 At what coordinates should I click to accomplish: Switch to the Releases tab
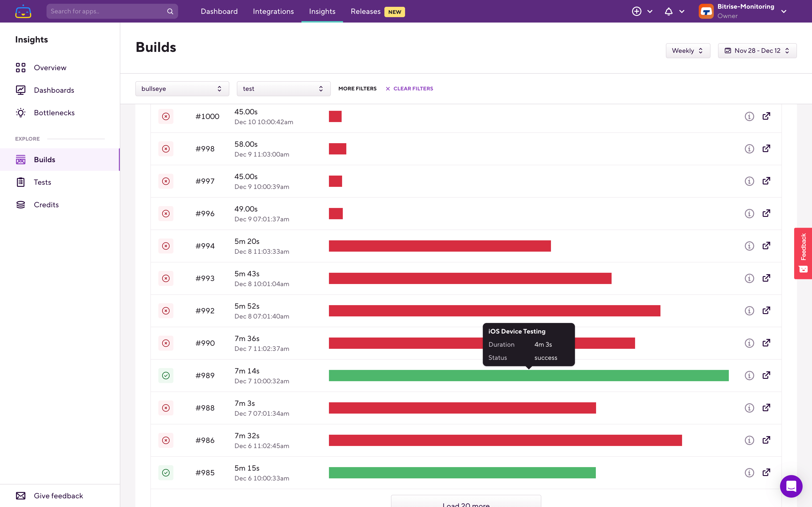tap(365, 12)
